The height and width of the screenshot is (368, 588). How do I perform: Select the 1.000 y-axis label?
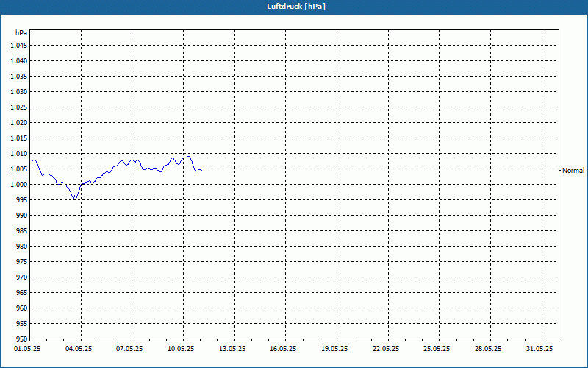coord(19,185)
